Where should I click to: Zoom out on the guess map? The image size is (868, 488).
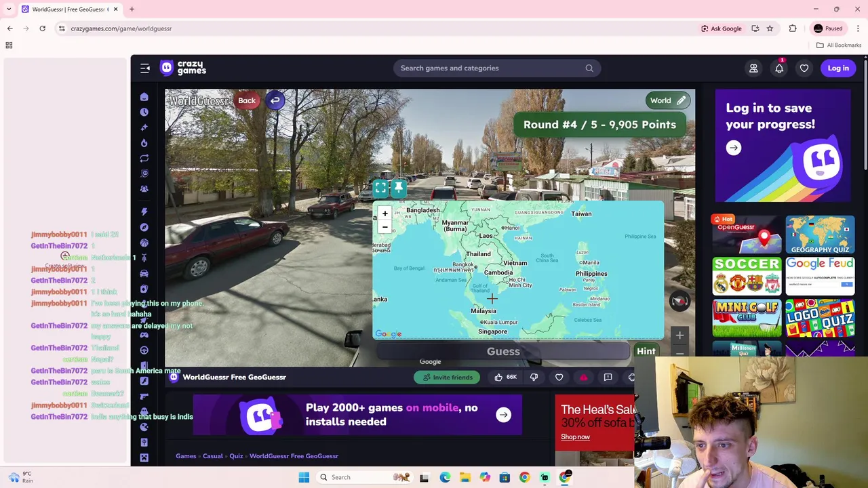384,227
